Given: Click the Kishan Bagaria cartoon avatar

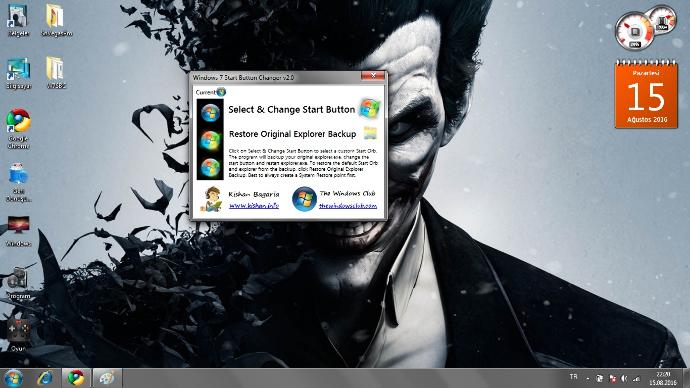Looking at the screenshot, I should pyautogui.click(x=212, y=199).
